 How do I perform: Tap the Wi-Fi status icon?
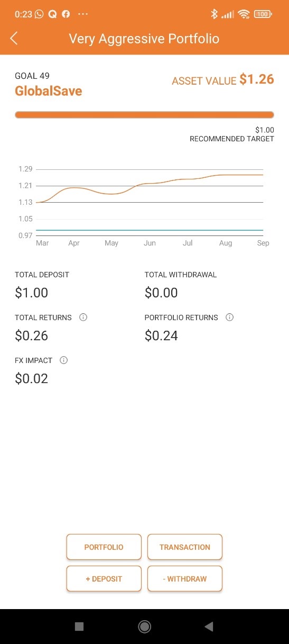[x=244, y=14]
